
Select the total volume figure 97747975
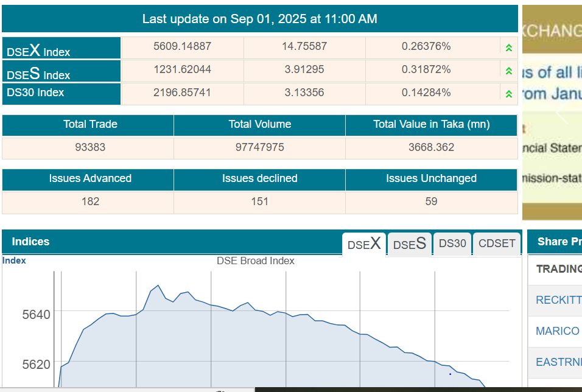pos(260,147)
